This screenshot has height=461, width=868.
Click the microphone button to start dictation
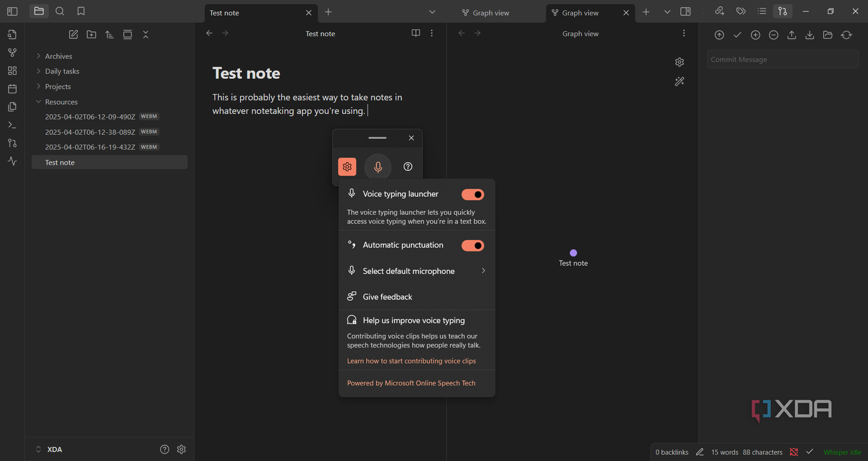[378, 167]
